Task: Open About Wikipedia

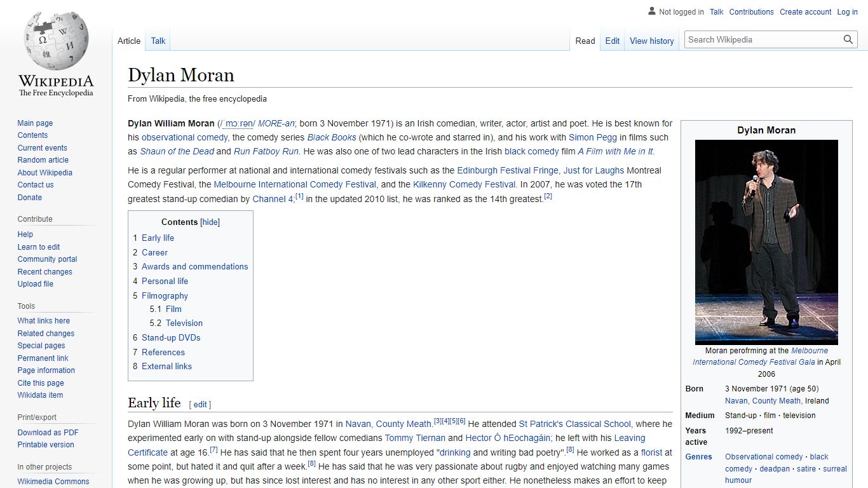Action: pos(44,173)
